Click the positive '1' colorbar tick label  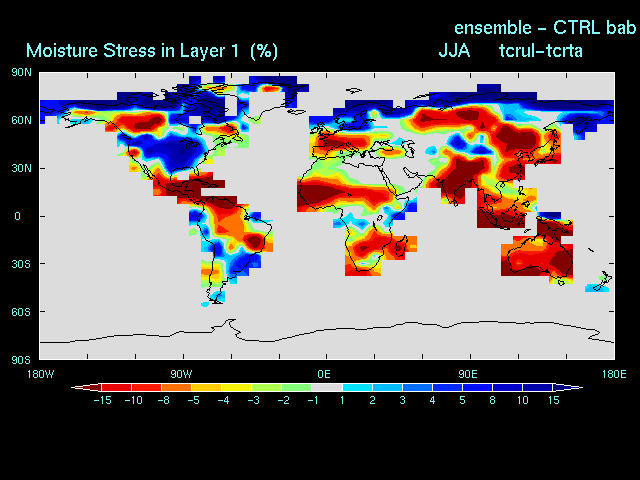(342, 400)
